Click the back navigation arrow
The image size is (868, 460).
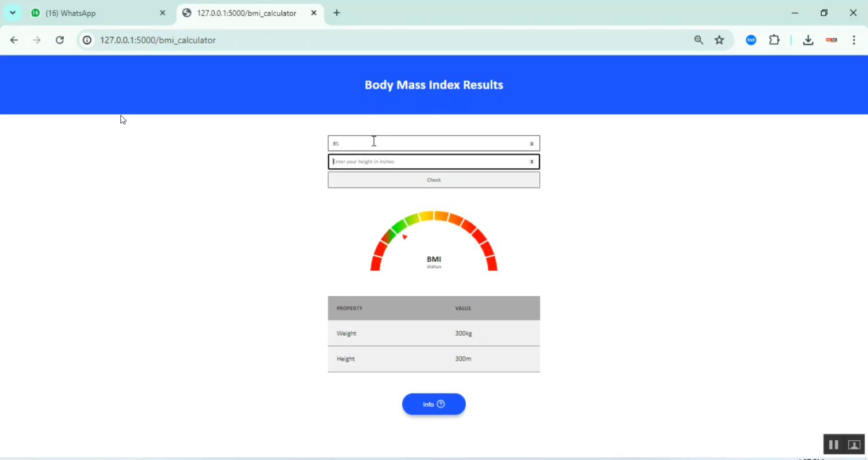point(14,40)
